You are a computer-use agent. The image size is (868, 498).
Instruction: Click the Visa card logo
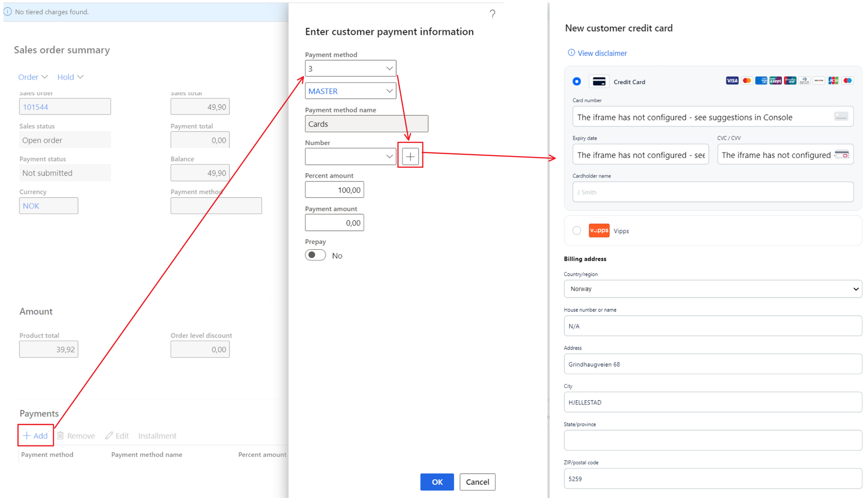(731, 81)
